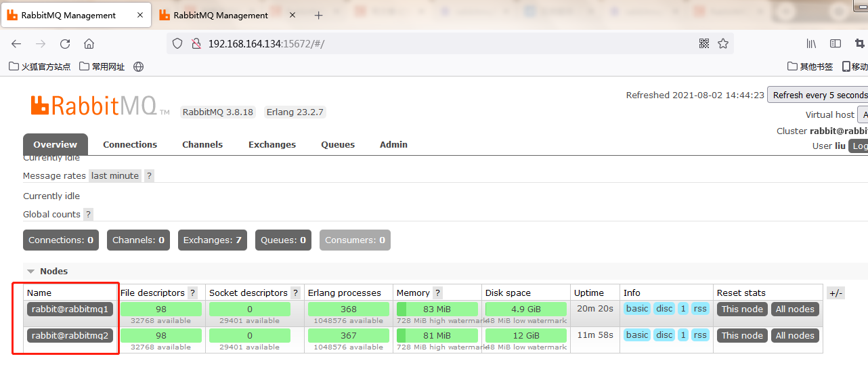Click the disc tag in rabbitmq2 row
The height and width of the screenshot is (365, 868).
click(665, 335)
